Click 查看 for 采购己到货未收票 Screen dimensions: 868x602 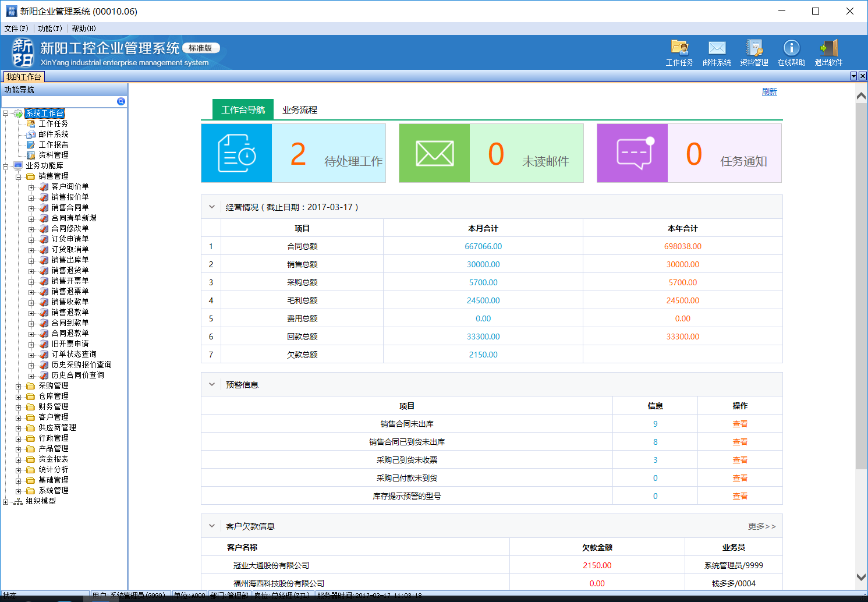[740, 460]
